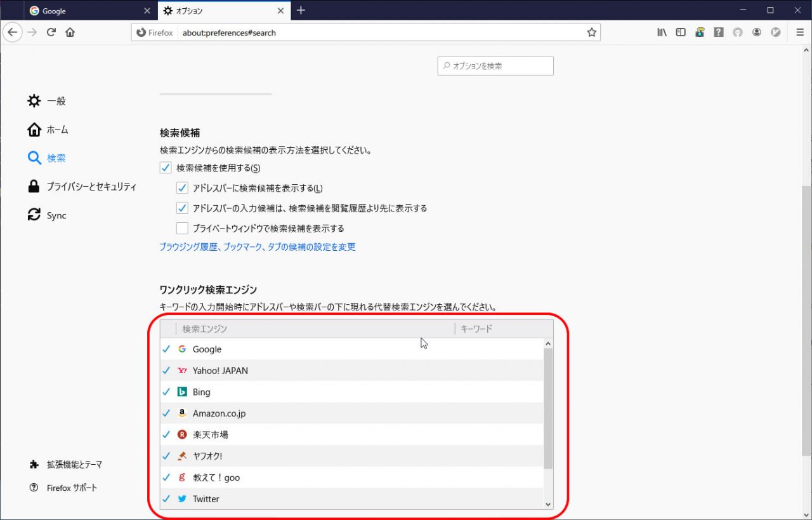Open the 一般 settings category
The image size is (812, 520).
pyautogui.click(x=47, y=101)
